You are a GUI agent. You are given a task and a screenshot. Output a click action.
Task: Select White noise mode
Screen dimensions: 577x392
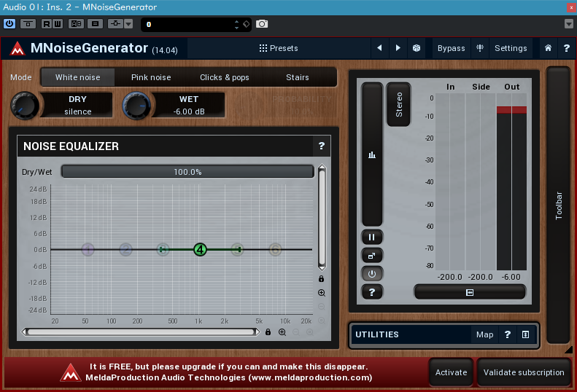click(x=77, y=77)
